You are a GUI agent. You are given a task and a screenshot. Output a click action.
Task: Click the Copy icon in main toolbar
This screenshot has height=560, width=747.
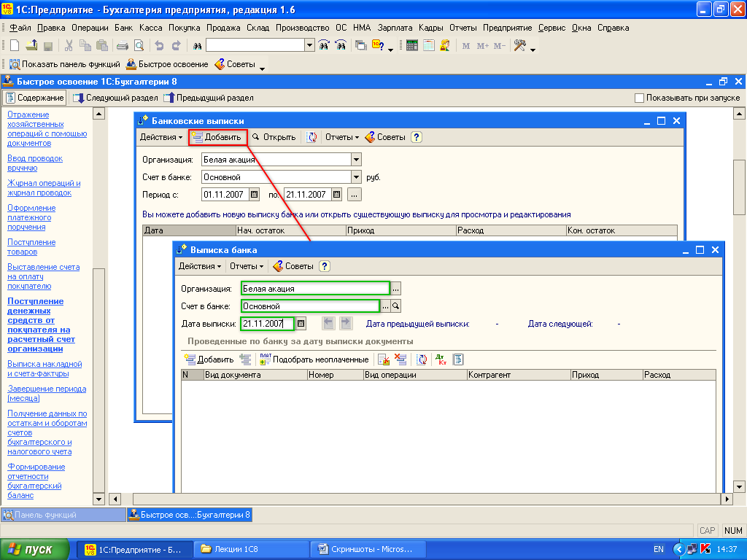pyautogui.click(x=85, y=46)
